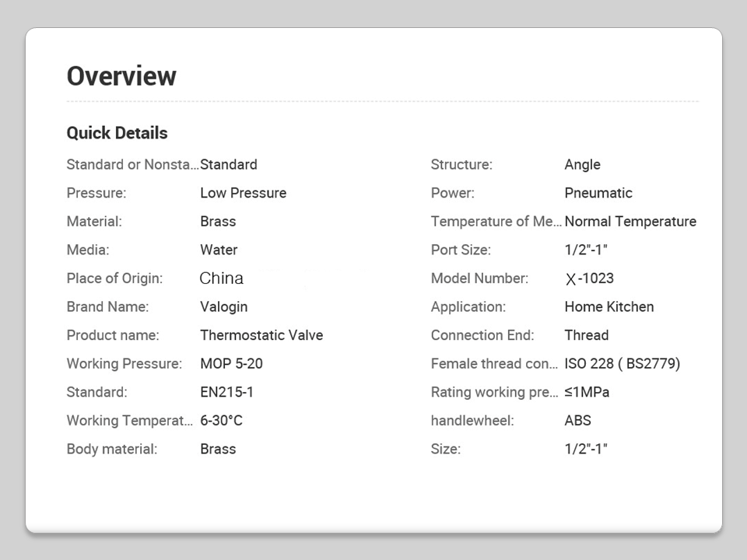This screenshot has width=747, height=560.
Task: Click the 'Low Pressure' value
Action: point(243,193)
